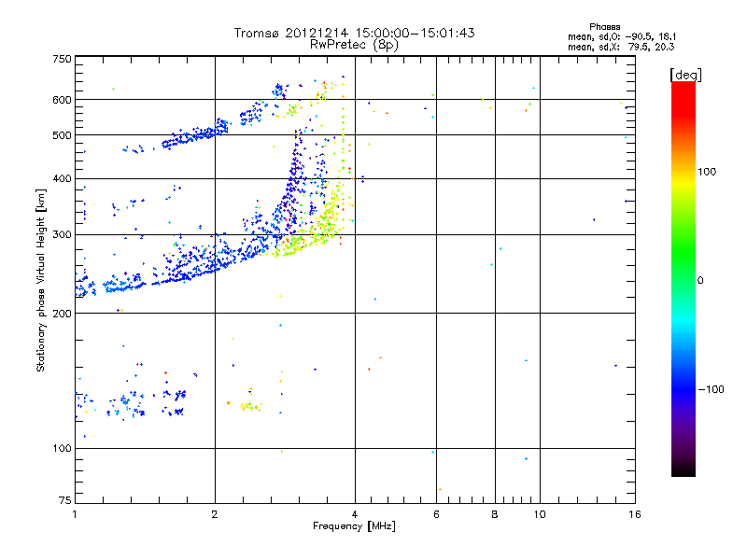Click the plot title 'Tromsø 20121214 15:00:00-15:01:43'
Viewport: 747px width, 560px height.
[x=354, y=33]
